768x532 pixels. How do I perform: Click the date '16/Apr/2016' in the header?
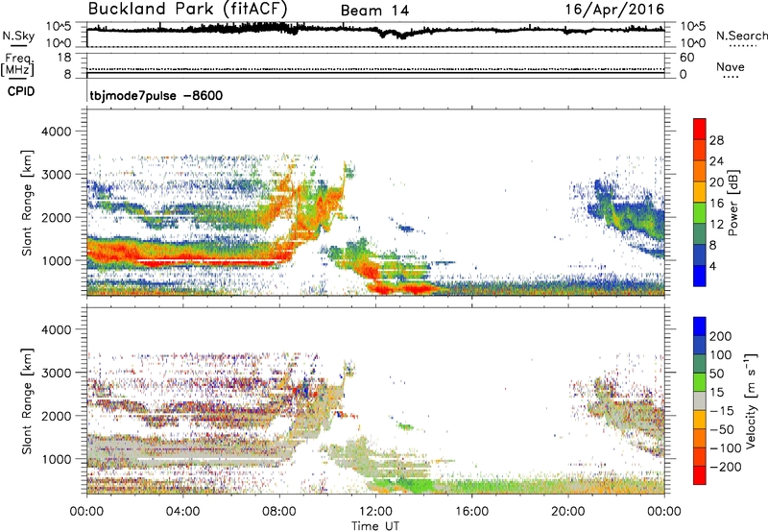point(614,10)
